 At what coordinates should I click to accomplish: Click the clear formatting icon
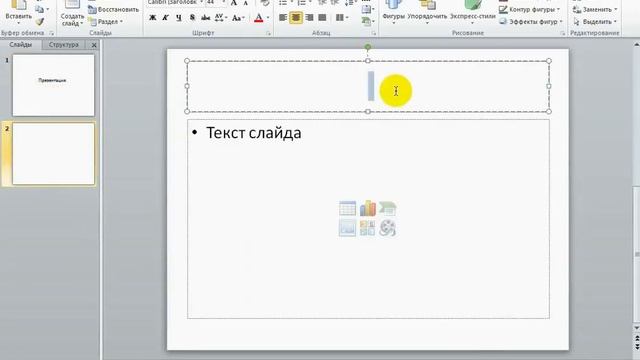point(265,3)
